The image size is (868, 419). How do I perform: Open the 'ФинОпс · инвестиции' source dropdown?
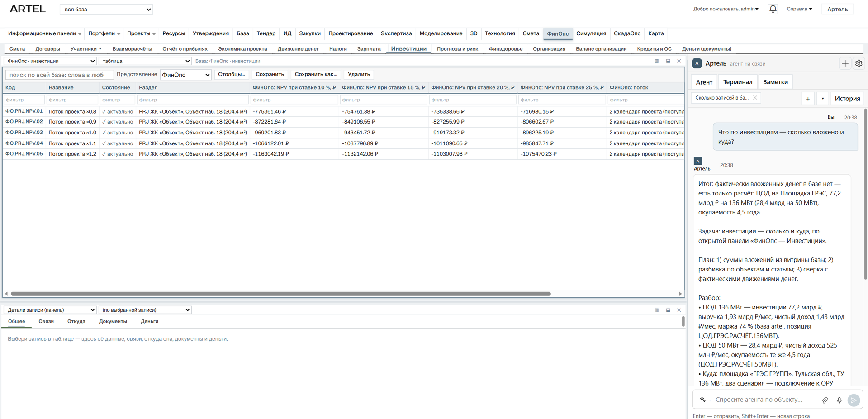tap(50, 61)
